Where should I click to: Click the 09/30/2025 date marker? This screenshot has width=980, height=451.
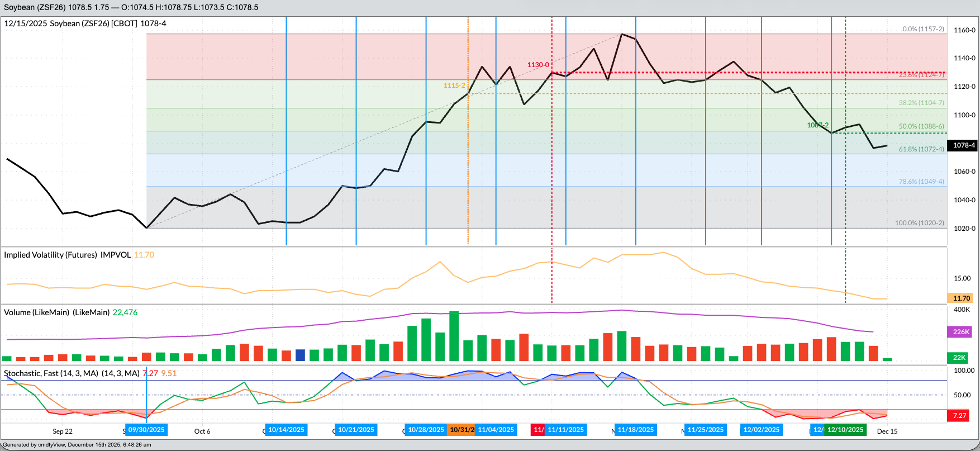tap(146, 430)
